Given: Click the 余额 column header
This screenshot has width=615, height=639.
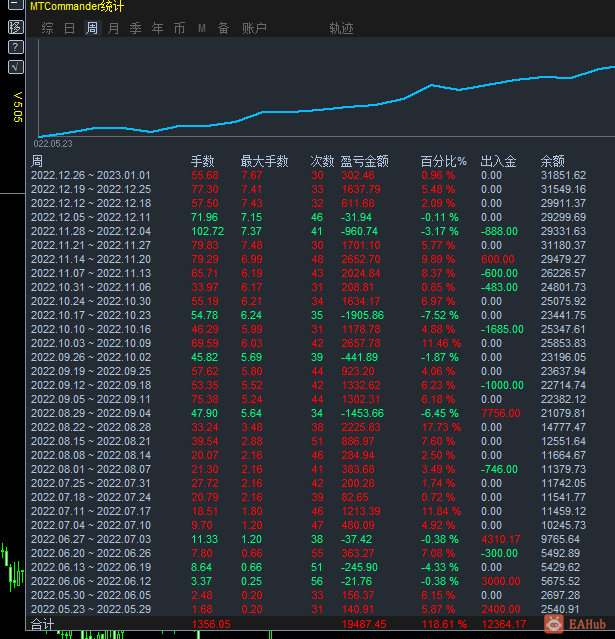Looking at the screenshot, I should [553, 161].
